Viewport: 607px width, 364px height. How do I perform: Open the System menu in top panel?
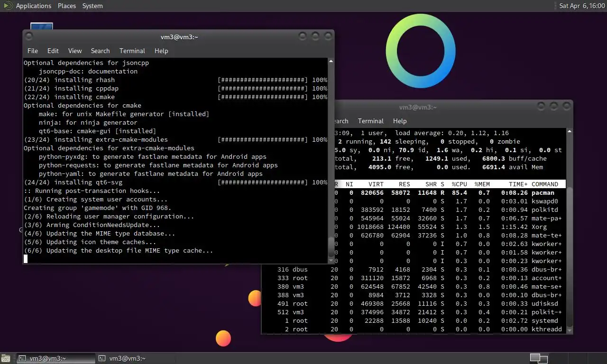click(92, 6)
